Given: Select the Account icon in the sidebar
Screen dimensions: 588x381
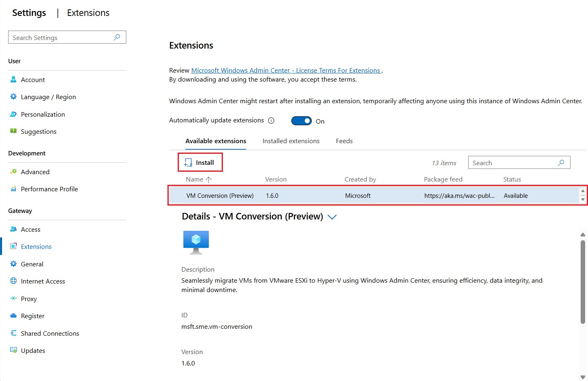Looking at the screenshot, I should (13, 80).
